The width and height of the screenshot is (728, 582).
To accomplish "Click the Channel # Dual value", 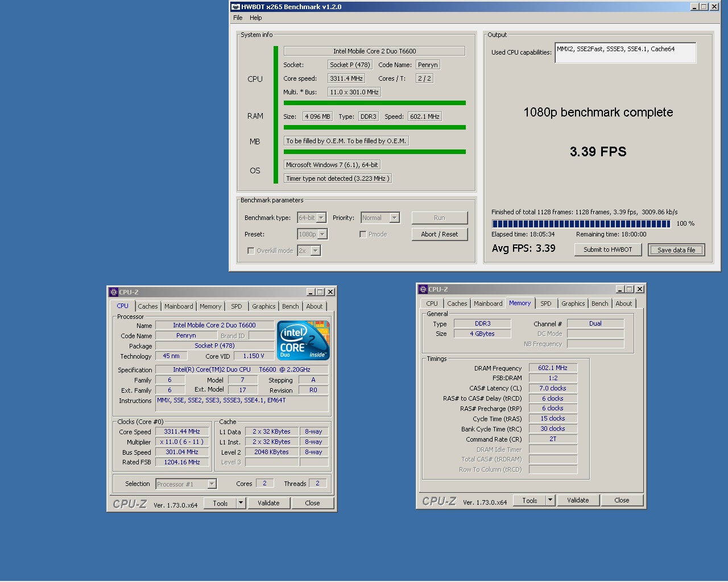I will 595,323.
